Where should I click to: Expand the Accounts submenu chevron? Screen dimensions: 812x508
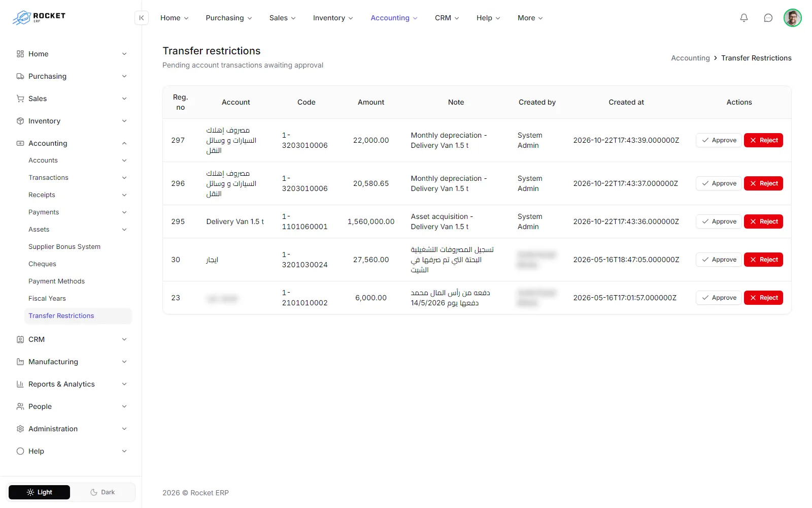pyautogui.click(x=124, y=161)
